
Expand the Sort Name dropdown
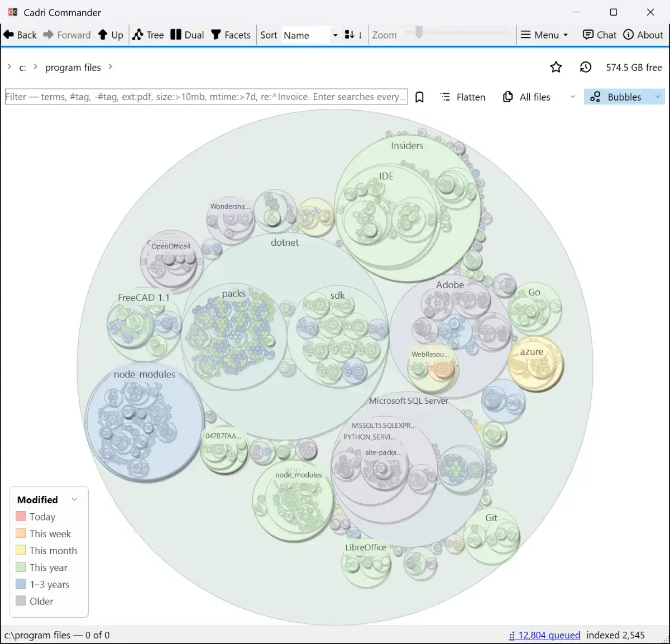pyautogui.click(x=311, y=35)
